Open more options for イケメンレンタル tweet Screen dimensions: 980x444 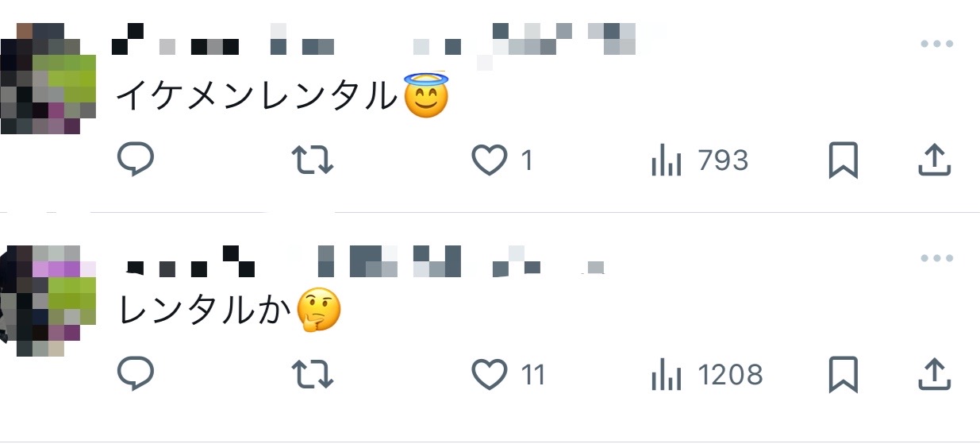click(936, 44)
